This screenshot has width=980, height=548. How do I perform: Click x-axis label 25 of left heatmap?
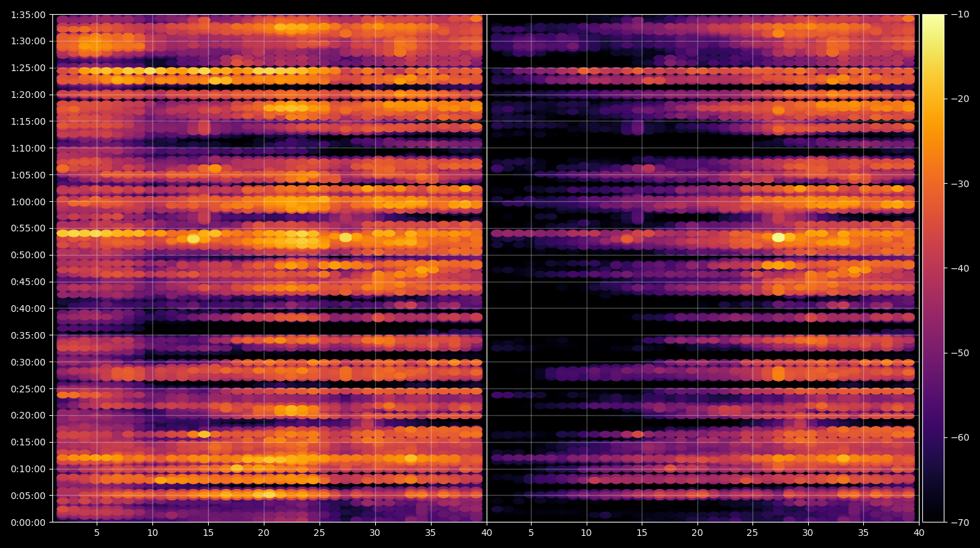click(319, 533)
